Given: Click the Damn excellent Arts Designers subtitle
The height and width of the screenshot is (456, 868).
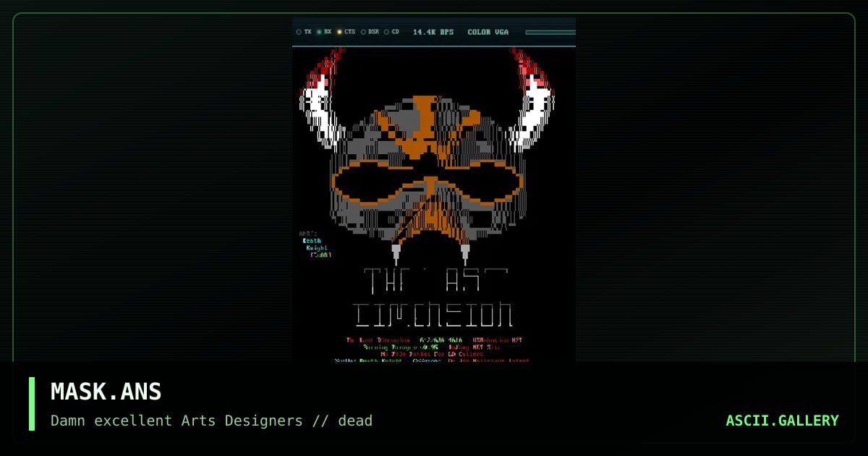Looking at the screenshot, I should 212,421.
